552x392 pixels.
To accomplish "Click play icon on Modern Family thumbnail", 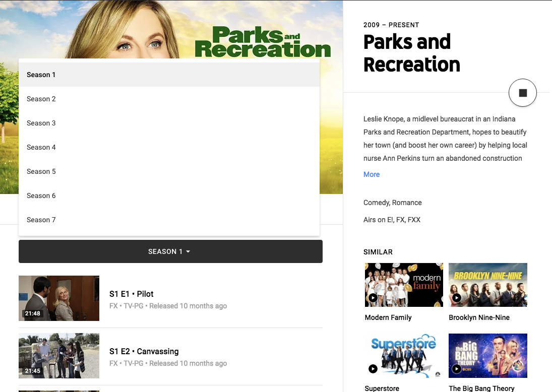I will click(x=373, y=298).
